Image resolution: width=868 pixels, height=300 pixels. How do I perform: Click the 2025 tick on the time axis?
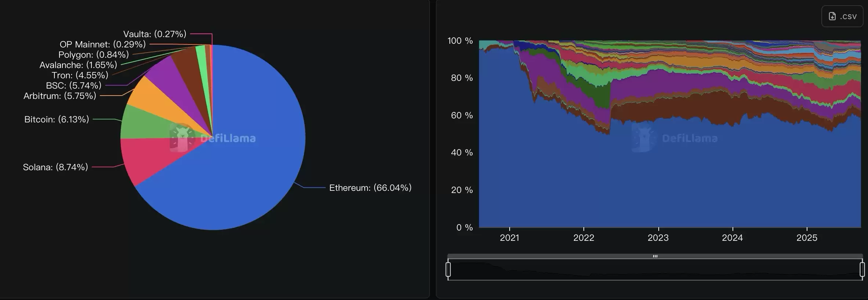(807, 238)
